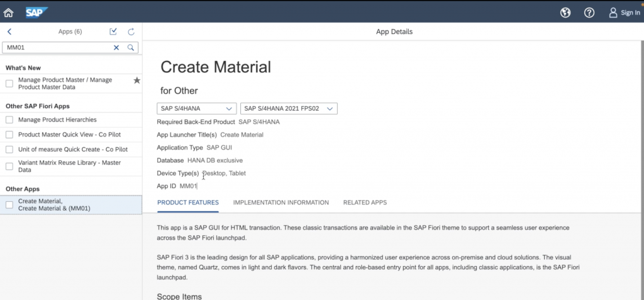Click the search magnifier icon
The height and width of the screenshot is (300, 644).
click(131, 47)
